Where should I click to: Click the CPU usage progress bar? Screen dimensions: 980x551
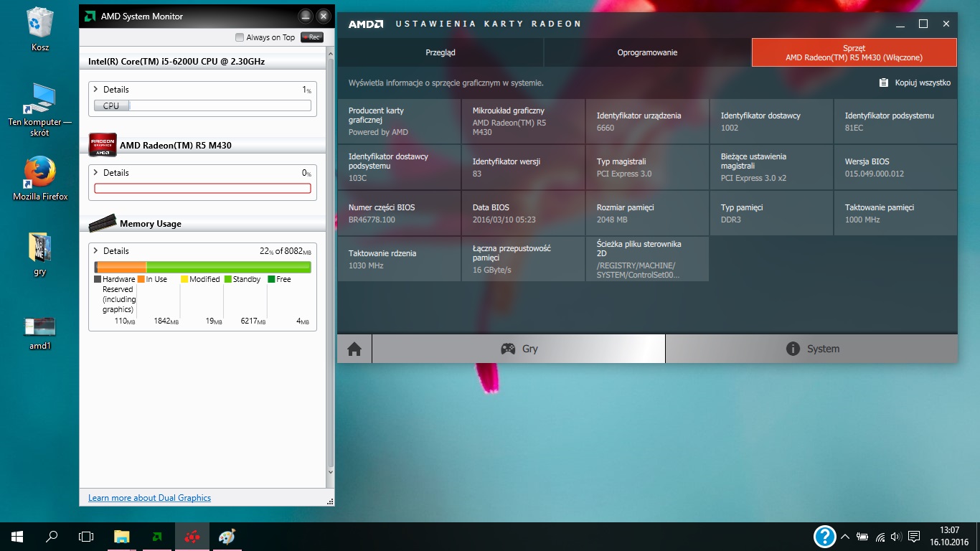(202, 105)
